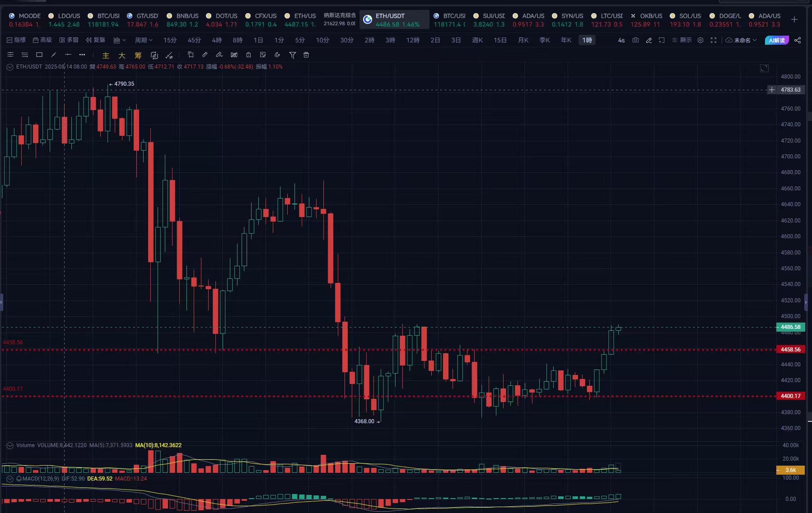The height and width of the screenshot is (513, 812).
Task: Switch to the LTC/USDT ticker tab
Action: [x=607, y=20]
